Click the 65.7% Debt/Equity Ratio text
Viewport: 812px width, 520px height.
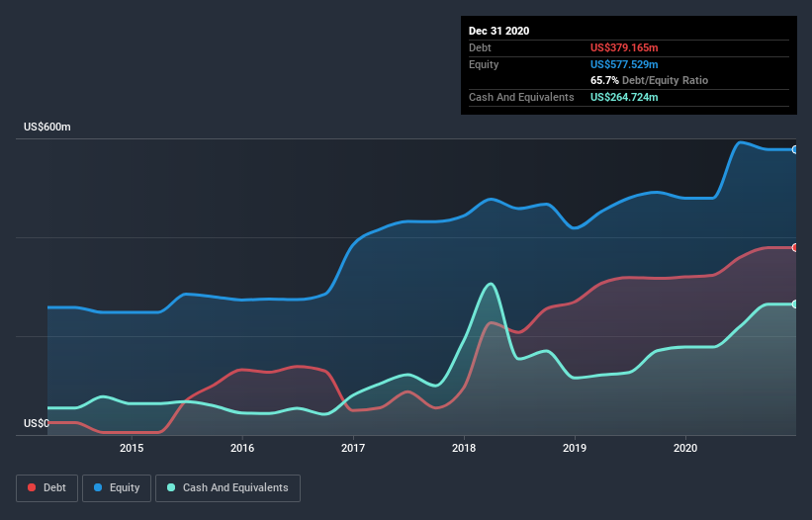pyautogui.click(x=650, y=81)
